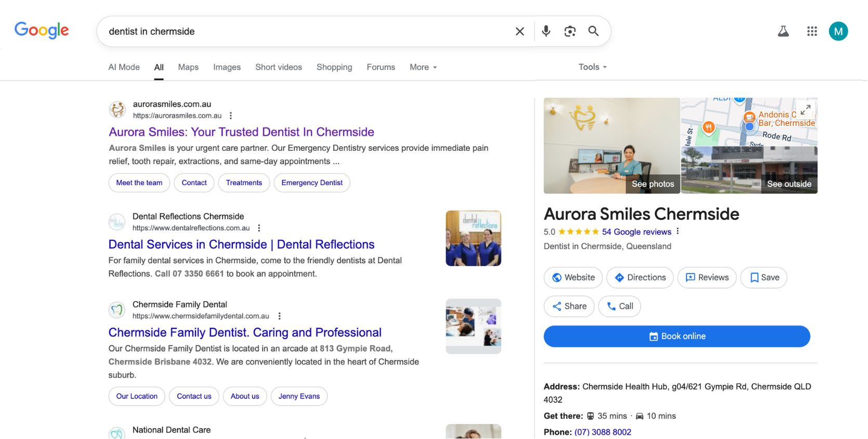This screenshot has width=868, height=439.
Task: Switch to the Maps tab
Action: click(x=188, y=67)
